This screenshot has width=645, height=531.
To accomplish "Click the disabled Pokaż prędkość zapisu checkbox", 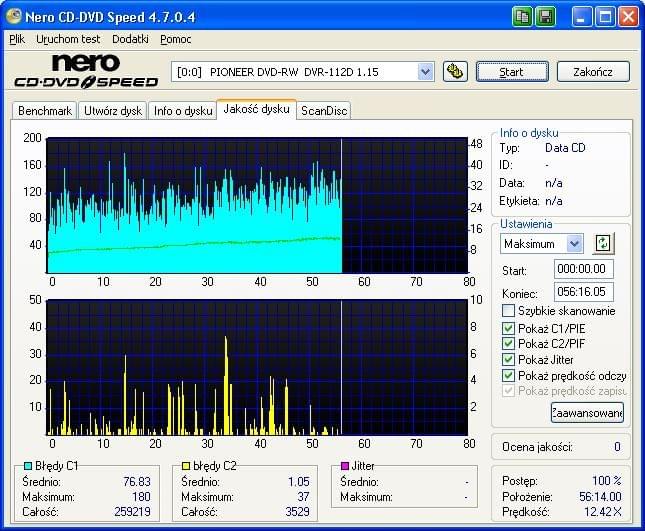I will click(508, 390).
